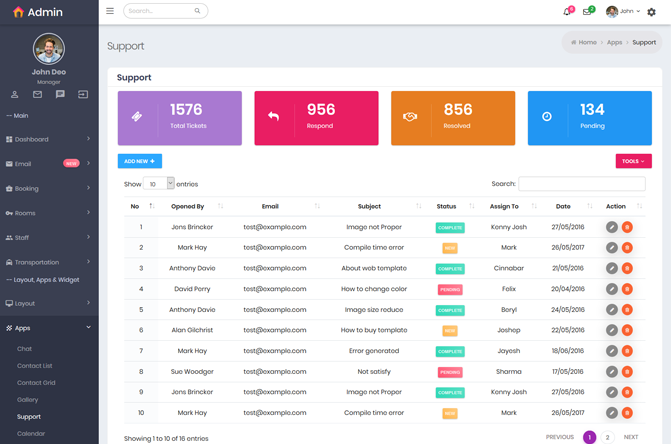Open the mail envelope icon in header

(x=587, y=12)
